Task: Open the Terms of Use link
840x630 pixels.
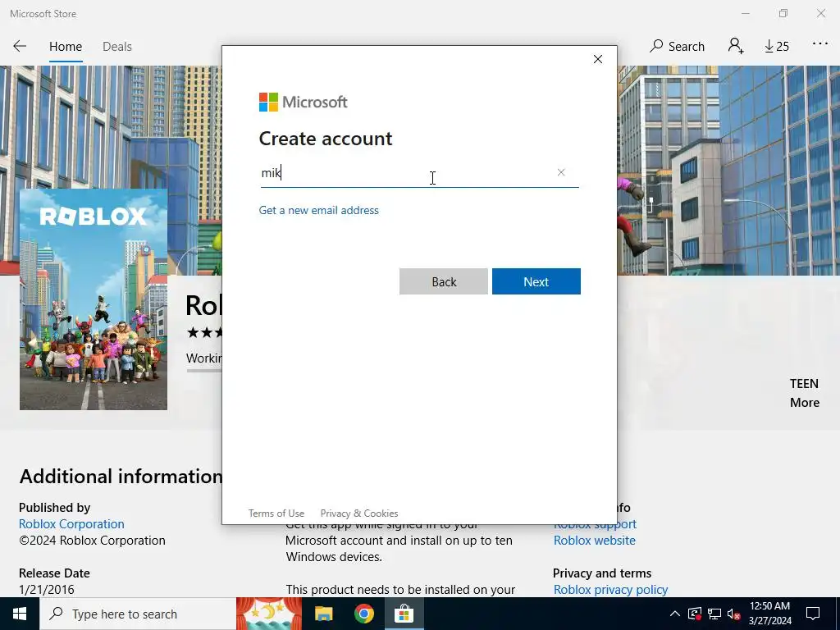Action: [x=276, y=514]
